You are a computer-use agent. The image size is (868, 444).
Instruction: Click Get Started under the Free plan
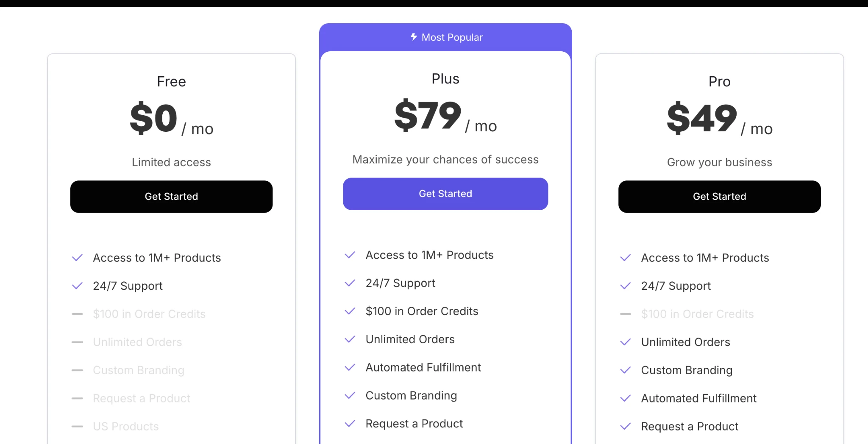[171, 196]
